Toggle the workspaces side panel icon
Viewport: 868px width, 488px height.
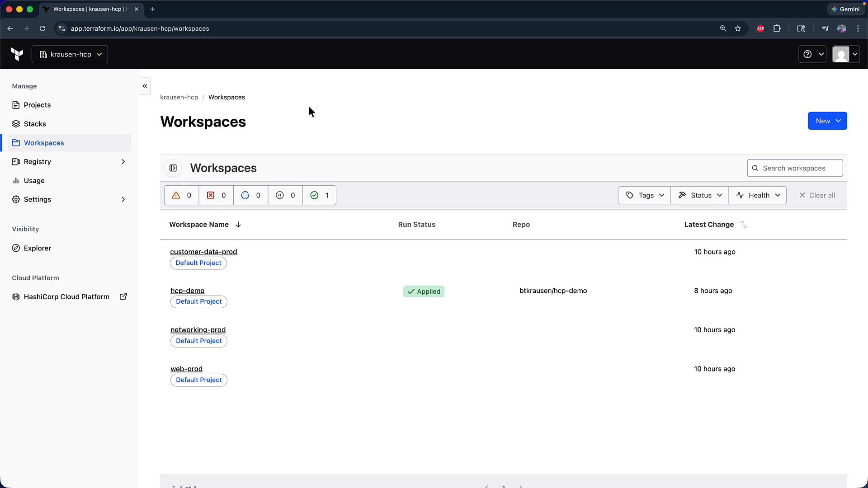(173, 168)
